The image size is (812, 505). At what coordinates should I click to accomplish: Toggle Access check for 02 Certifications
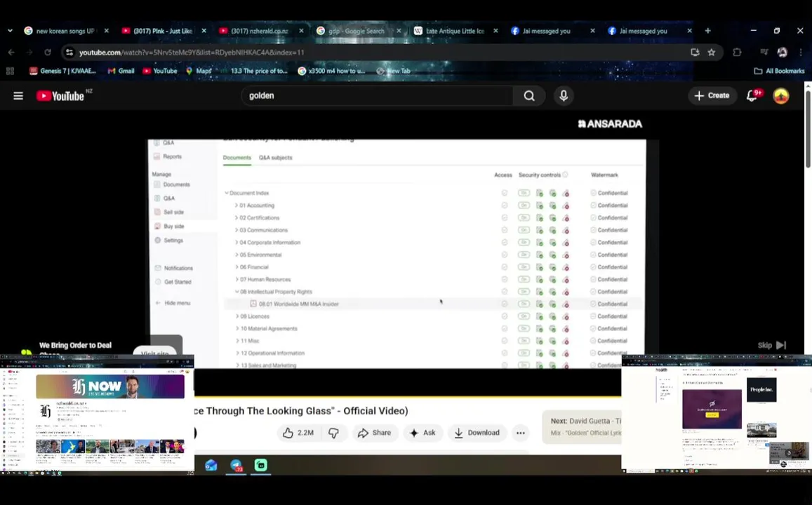coord(505,218)
